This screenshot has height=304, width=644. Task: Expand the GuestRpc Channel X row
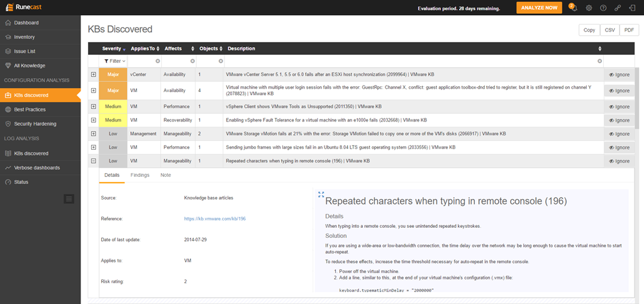click(93, 91)
